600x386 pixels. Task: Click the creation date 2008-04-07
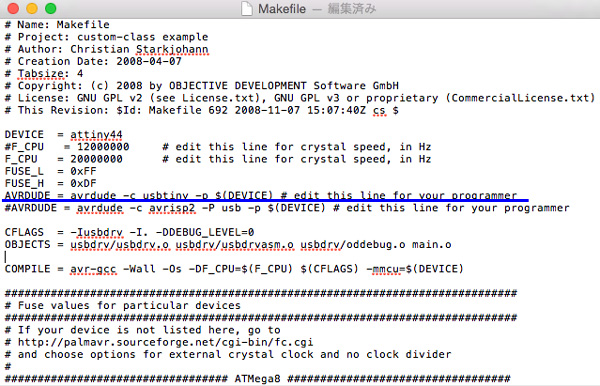point(149,61)
